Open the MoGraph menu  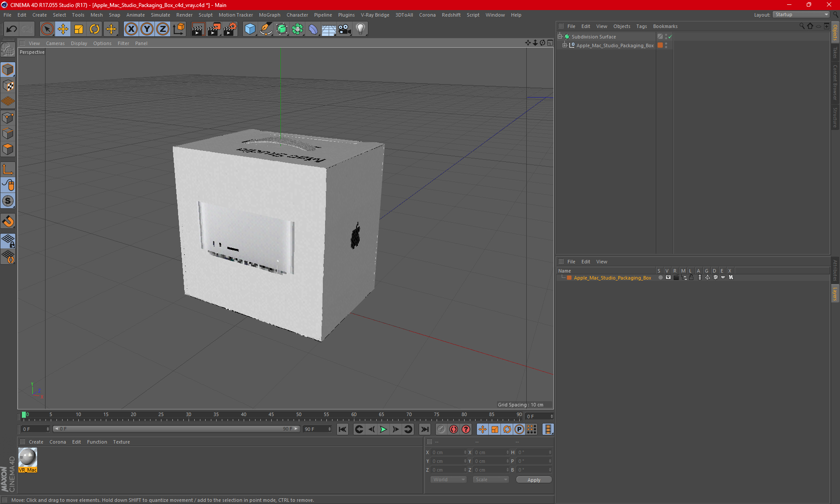(269, 15)
